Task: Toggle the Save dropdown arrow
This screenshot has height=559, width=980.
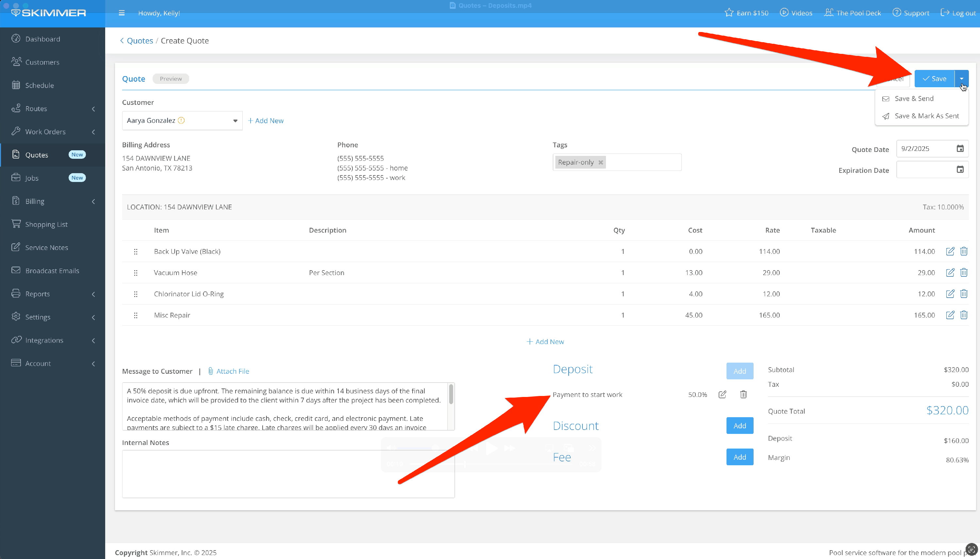Action: point(962,79)
